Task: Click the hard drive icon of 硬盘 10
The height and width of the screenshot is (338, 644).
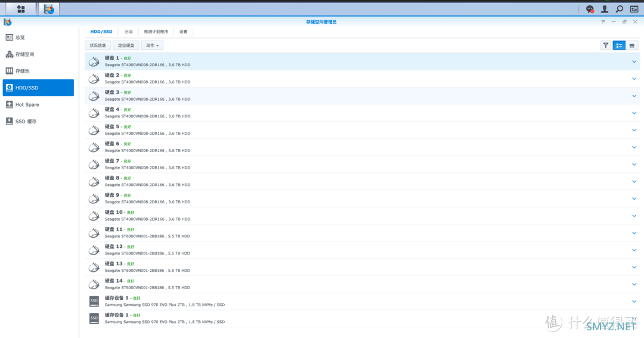Action: point(94,216)
